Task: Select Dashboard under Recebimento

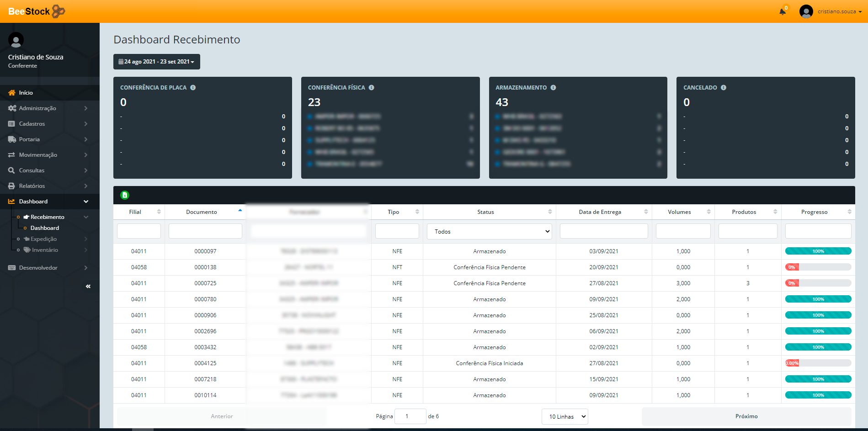Action: pos(45,228)
